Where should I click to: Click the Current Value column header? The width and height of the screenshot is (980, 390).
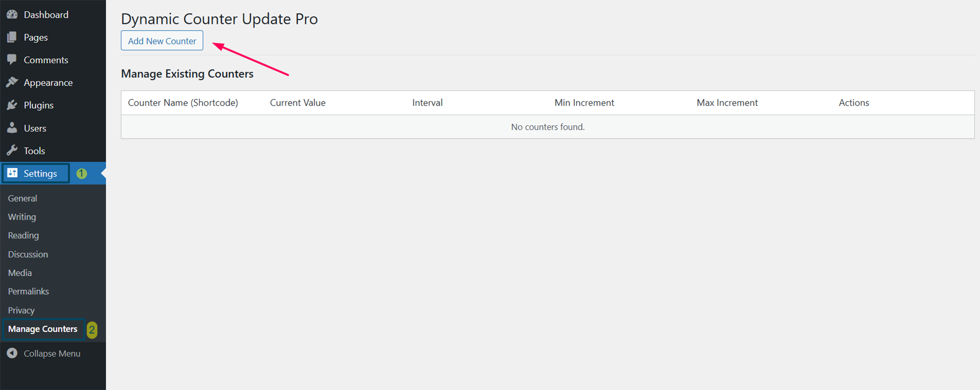298,102
